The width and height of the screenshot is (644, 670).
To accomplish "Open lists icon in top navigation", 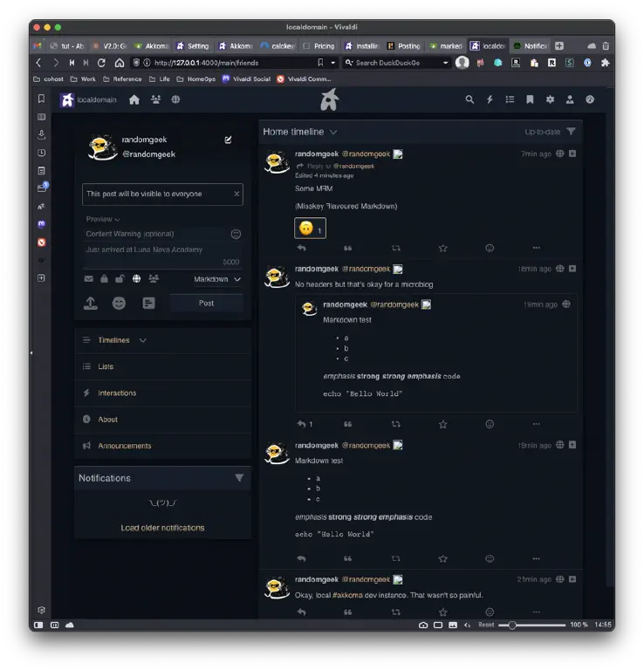I will 510,99.
